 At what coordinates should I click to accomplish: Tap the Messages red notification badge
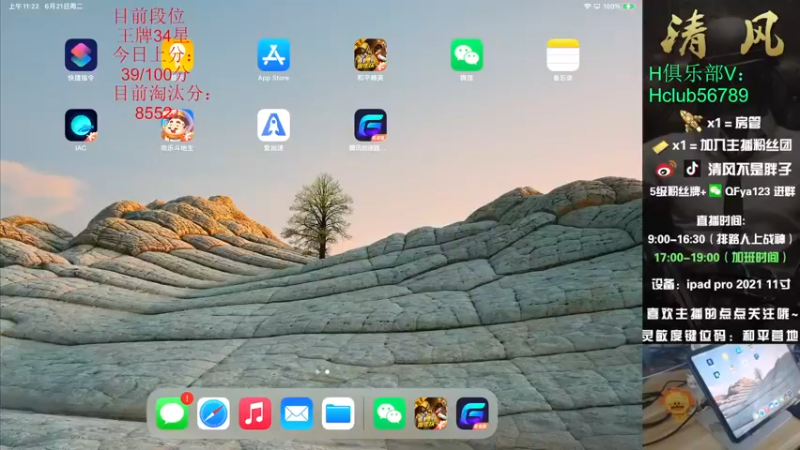187,398
